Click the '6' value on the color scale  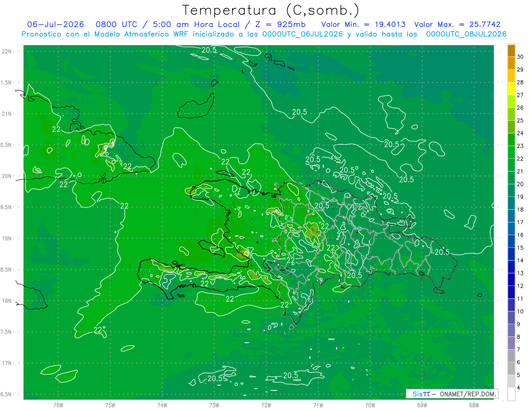(x=519, y=362)
